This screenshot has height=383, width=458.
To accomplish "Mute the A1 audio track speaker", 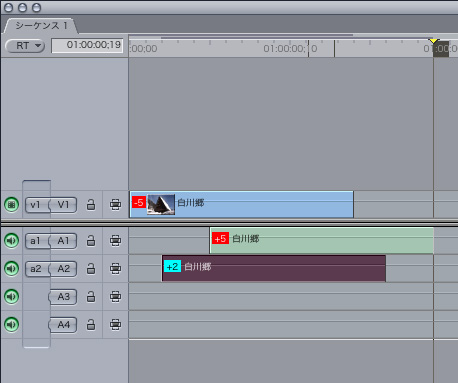I will tap(11, 240).
